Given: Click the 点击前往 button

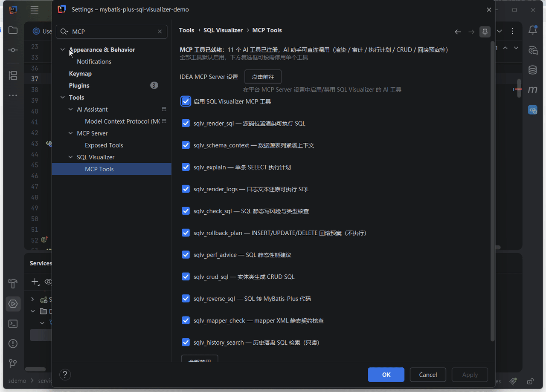Looking at the screenshot, I should coord(263,77).
